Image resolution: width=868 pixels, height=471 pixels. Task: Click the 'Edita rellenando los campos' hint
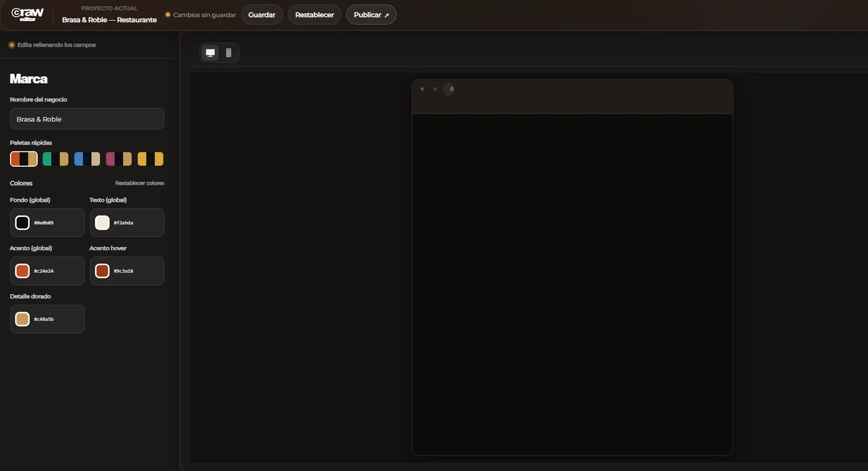pos(56,45)
